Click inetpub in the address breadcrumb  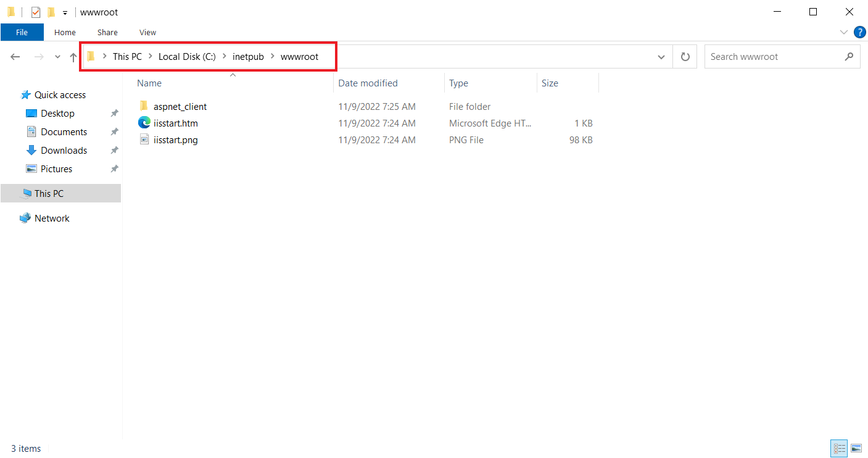tap(248, 56)
